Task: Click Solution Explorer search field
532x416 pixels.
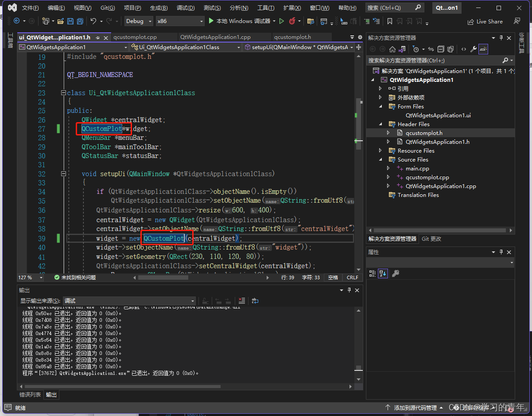Action: point(440,60)
